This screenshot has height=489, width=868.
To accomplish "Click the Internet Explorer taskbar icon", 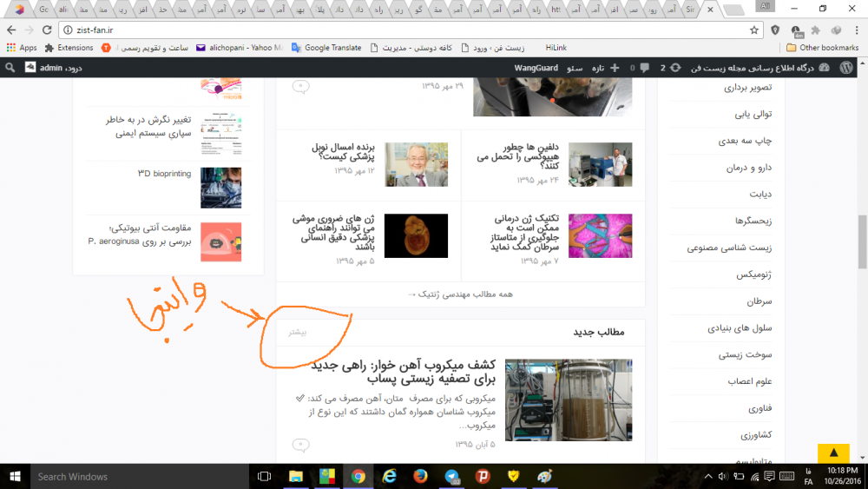I will pos(390,476).
